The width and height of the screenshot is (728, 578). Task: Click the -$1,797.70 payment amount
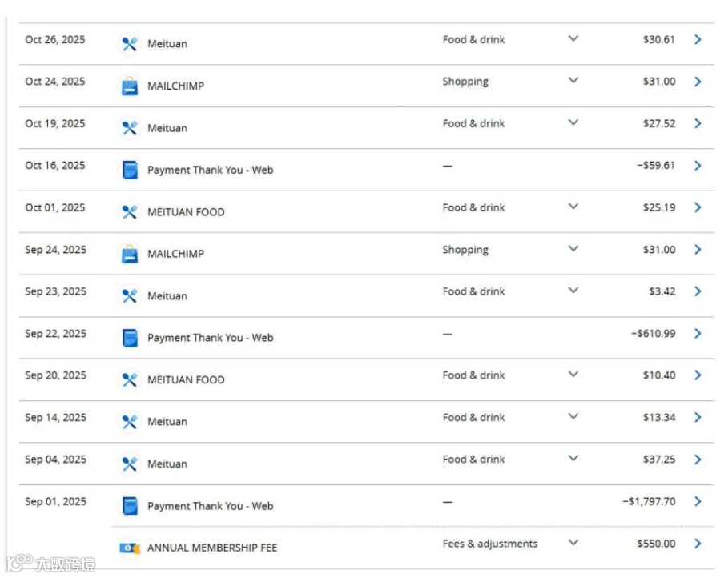(x=649, y=502)
